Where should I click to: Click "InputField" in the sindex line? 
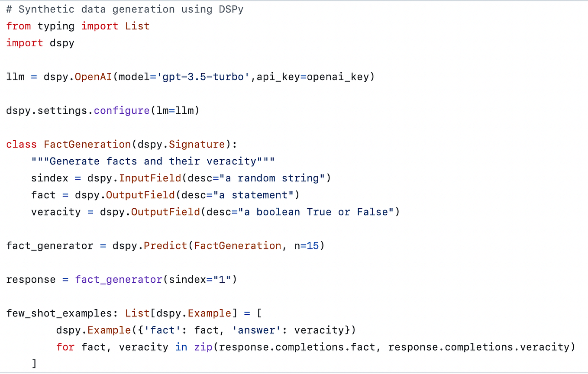(150, 178)
